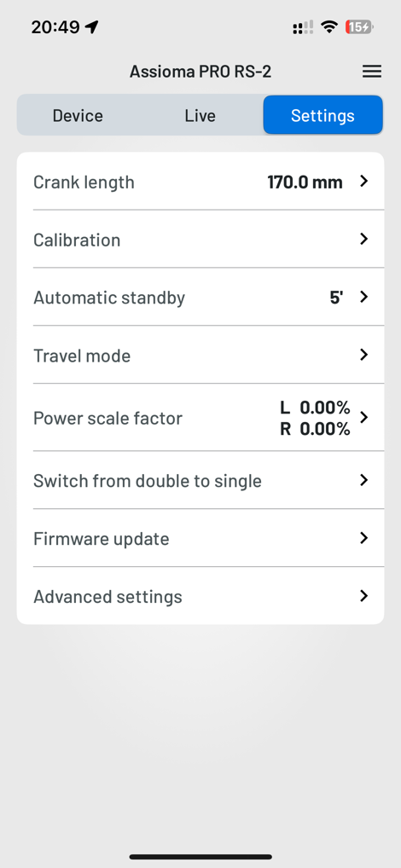Tap the 5' automatic standby value

coord(336,298)
